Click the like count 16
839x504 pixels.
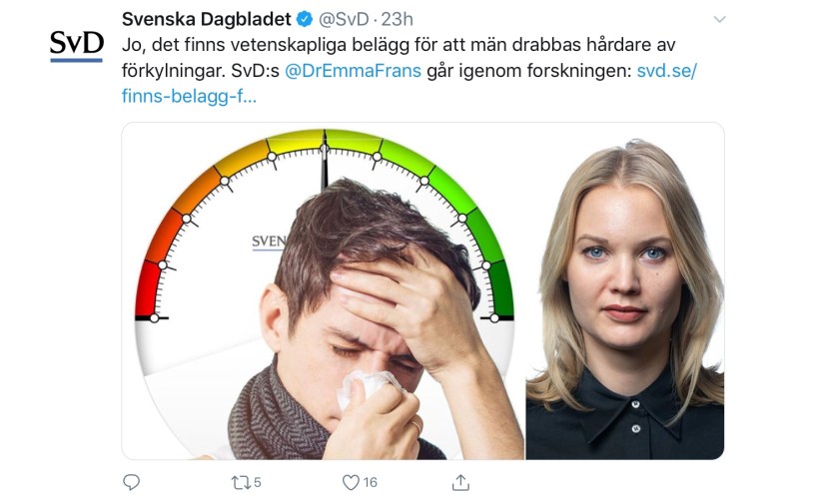click(x=371, y=483)
